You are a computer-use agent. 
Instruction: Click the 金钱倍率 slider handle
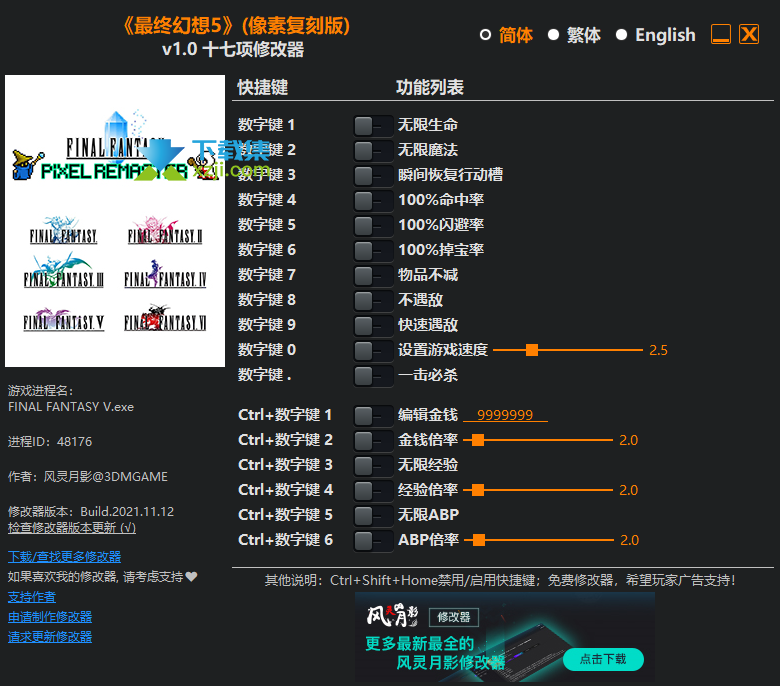(478, 440)
